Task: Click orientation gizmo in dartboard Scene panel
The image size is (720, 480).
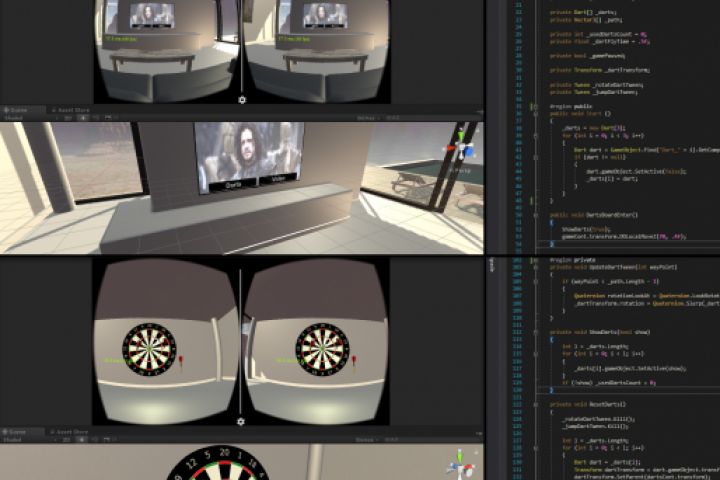Action: pyautogui.click(x=461, y=465)
